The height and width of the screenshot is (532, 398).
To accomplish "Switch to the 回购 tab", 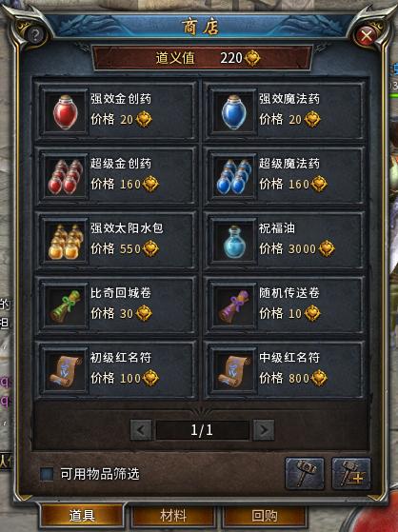I will click(x=265, y=516).
